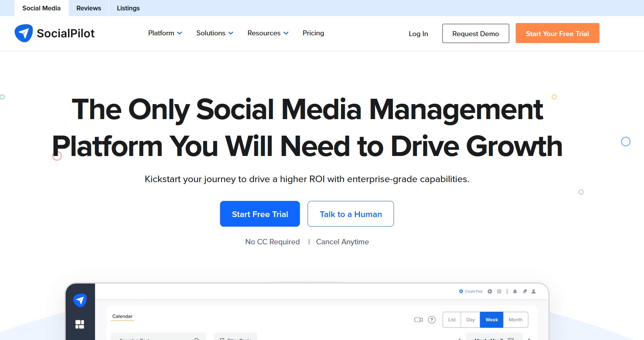The width and height of the screenshot is (644, 340).
Task: Open the Listings tab
Action: click(128, 8)
